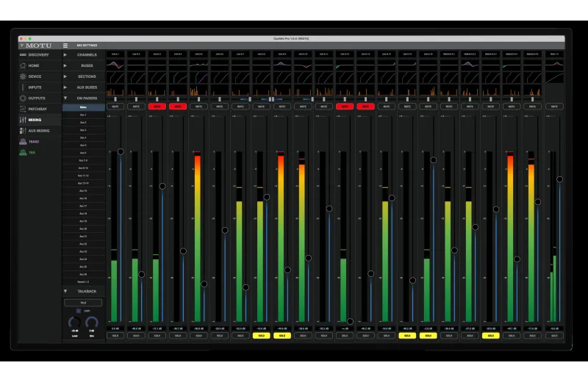Screen dimensions: 588x382
Task: Open the first channel's EQ curve thumbnail
Action: 115,65
